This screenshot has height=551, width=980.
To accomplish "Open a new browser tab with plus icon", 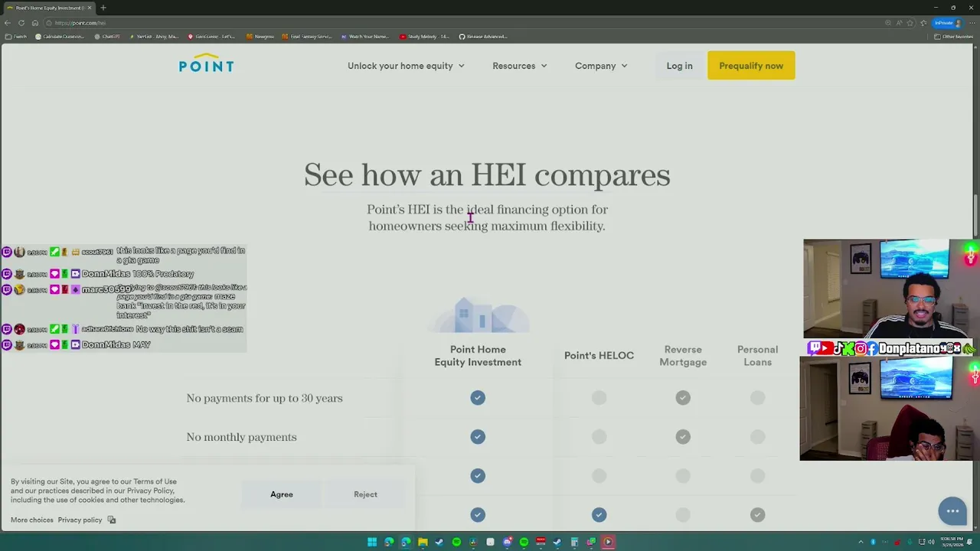I will [x=103, y=8].
